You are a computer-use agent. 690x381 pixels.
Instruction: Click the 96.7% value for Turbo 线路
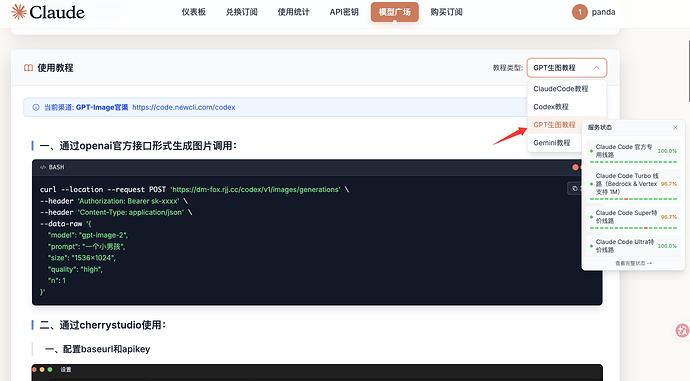click(669, 184)
